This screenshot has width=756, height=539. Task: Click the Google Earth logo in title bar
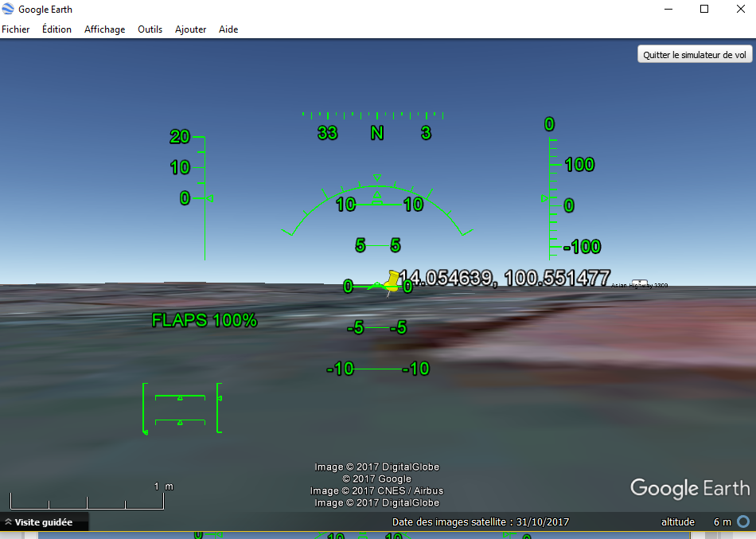point(8,10)
